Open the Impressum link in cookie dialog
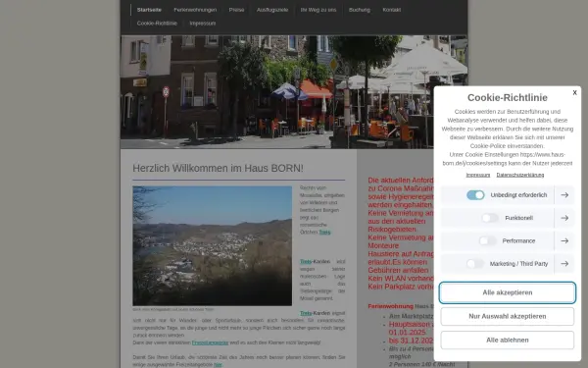The image size is (588, 368). tap(478, 175)
